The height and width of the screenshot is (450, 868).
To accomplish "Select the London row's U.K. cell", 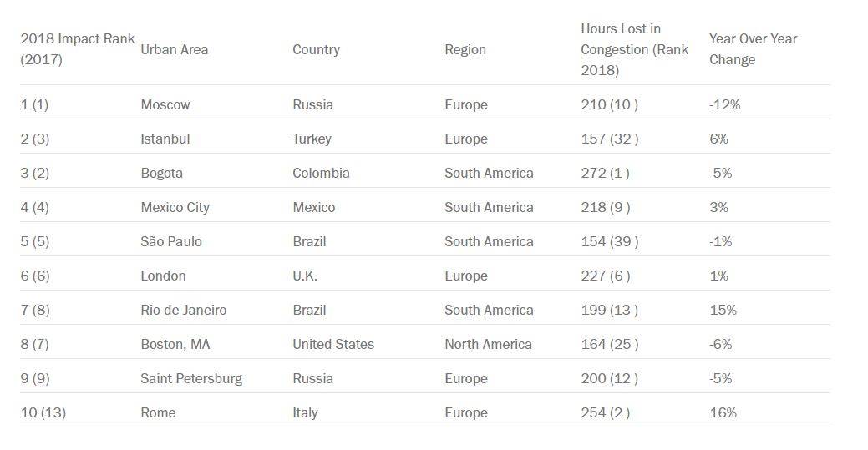I will (305, 276).
